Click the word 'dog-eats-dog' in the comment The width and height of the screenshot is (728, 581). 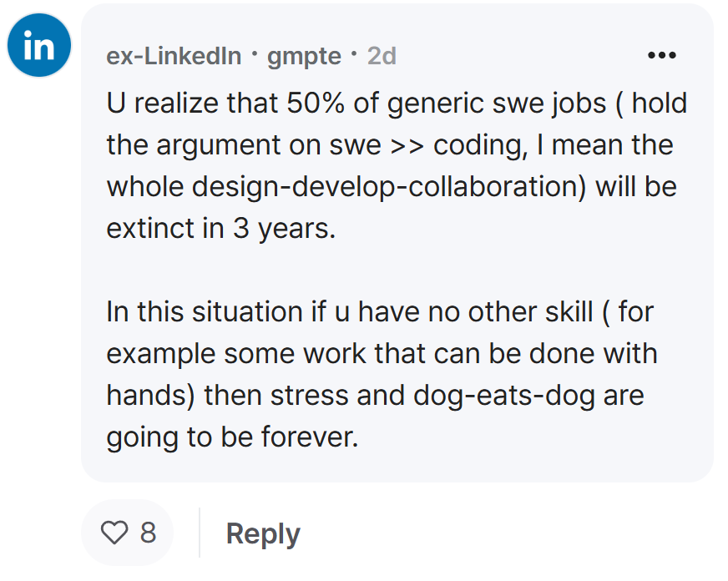pos(503,396)
